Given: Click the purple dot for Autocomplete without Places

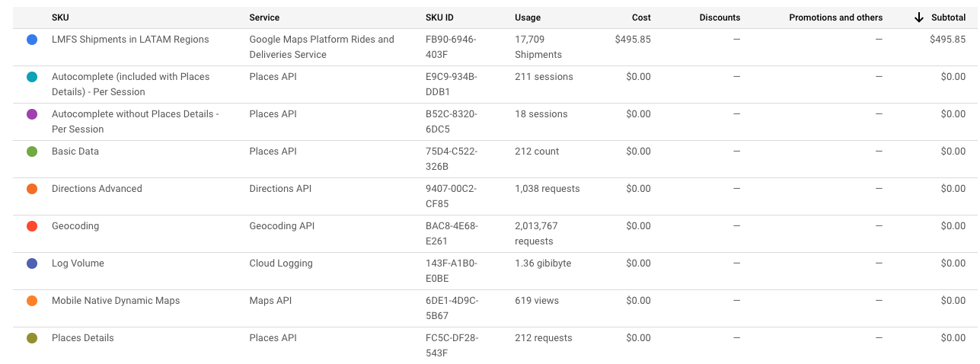Looking at the screenshot, I should coord(32,114).
